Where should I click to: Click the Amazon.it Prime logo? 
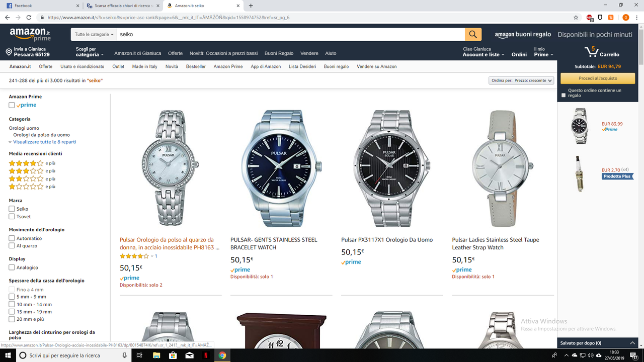point(30,34)
